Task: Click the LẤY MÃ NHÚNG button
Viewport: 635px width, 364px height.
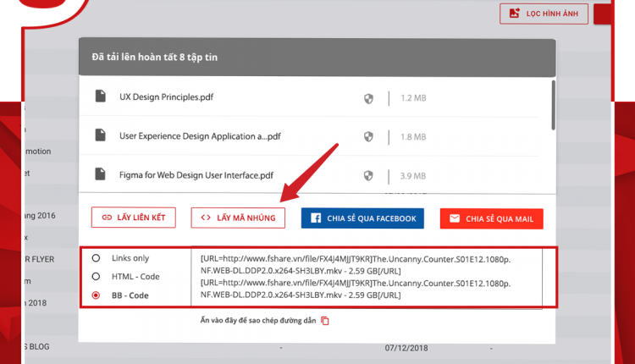Action: pos(238,218)
